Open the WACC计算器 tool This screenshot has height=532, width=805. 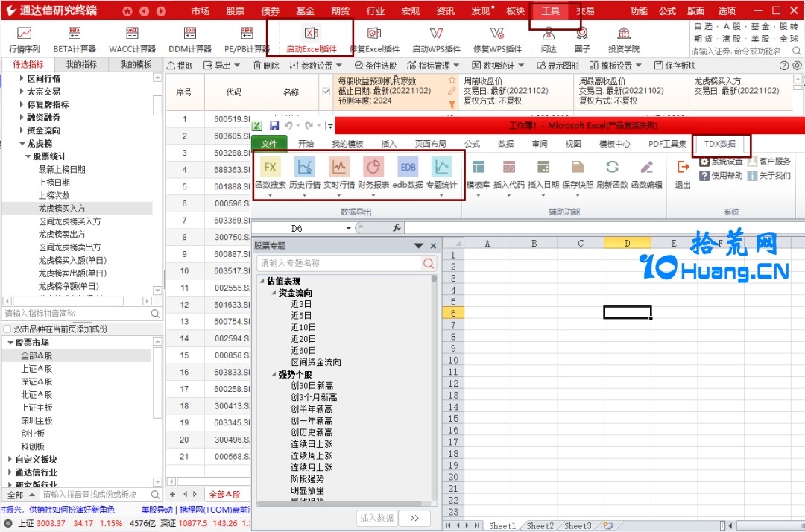point(132,34)
